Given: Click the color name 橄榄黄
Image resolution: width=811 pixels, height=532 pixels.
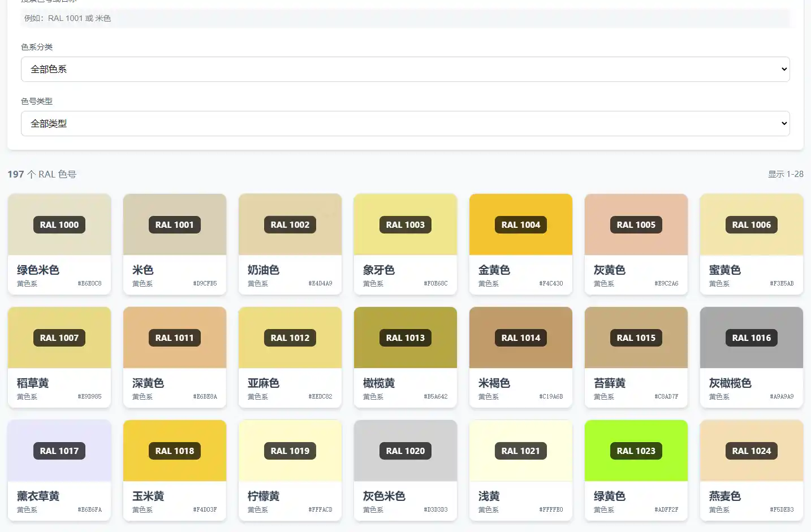Looking at the screenshot, I should (379, 383).
